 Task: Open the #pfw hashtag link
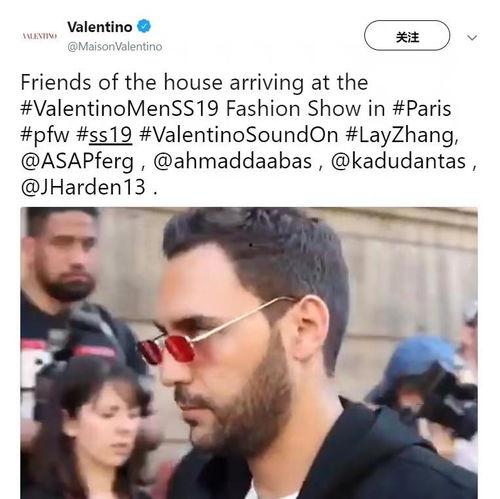(x=45, y=135)
